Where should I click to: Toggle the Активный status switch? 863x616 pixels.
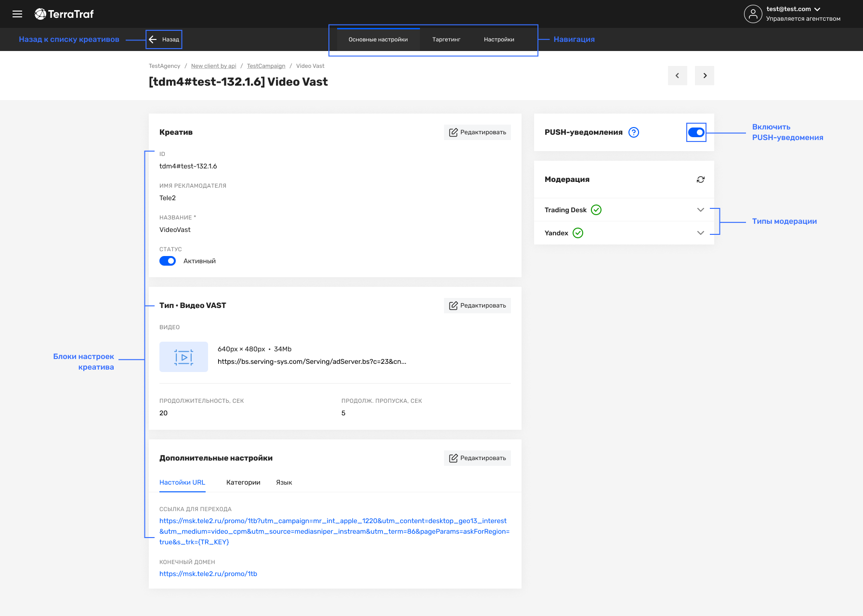coord(168,261)
